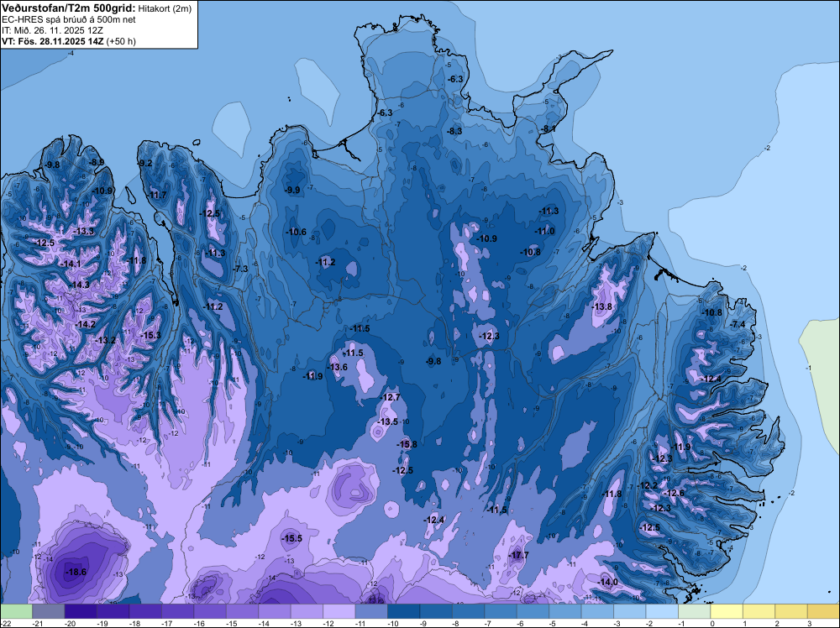Select the -14.0 temperature label
This screenshot has width=840, height=628.
coord(607,582)
